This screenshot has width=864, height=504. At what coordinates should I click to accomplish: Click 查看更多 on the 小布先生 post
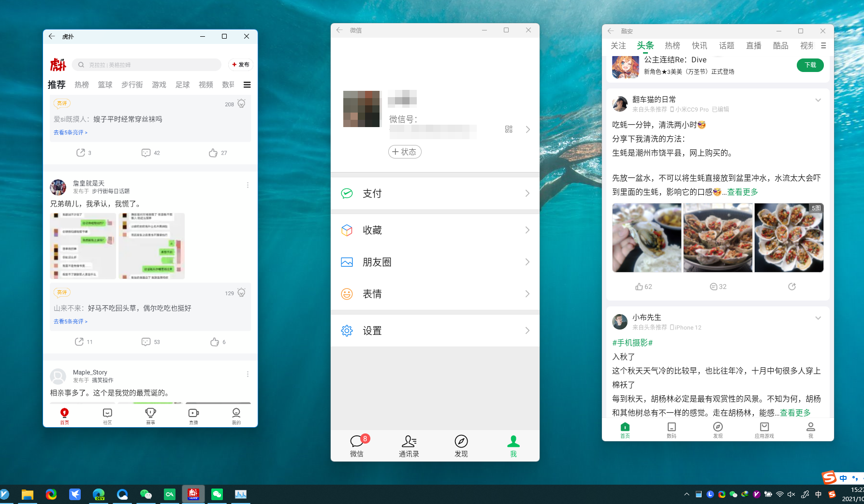[x=795, y=413]
